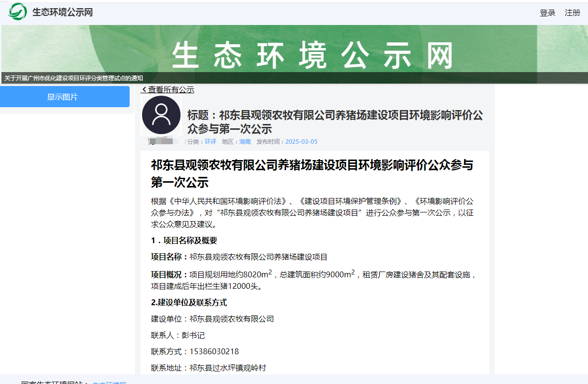Click the contact phone number 15386030218
The image size is (588, 384).
[214, 351]
